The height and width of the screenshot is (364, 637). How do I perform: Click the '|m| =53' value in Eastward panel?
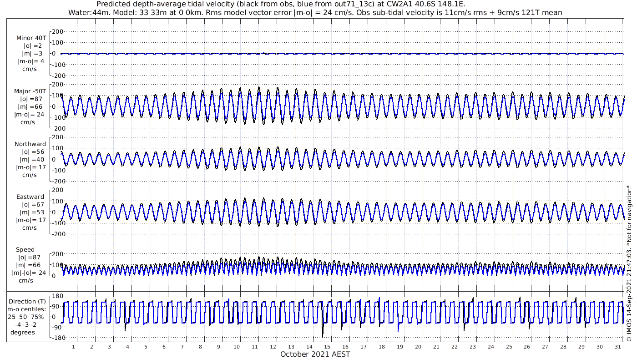pyautogui.click(x=32, y=212)
